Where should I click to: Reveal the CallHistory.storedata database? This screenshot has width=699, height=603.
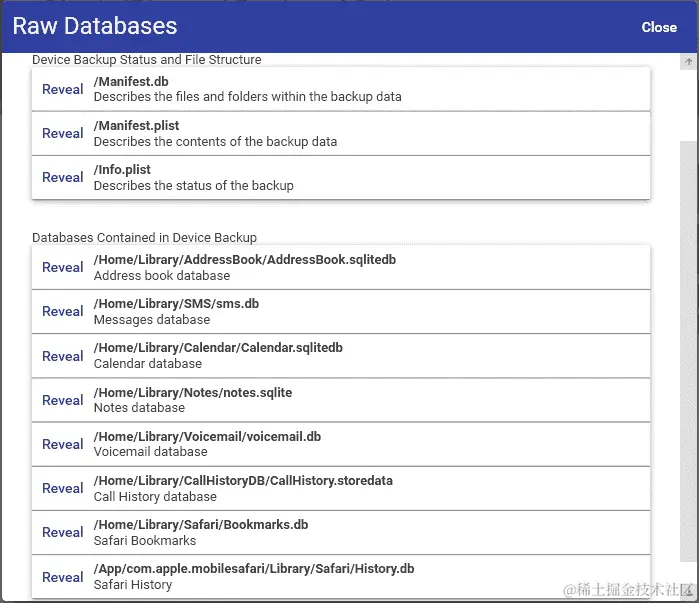(x=62, y=488)
